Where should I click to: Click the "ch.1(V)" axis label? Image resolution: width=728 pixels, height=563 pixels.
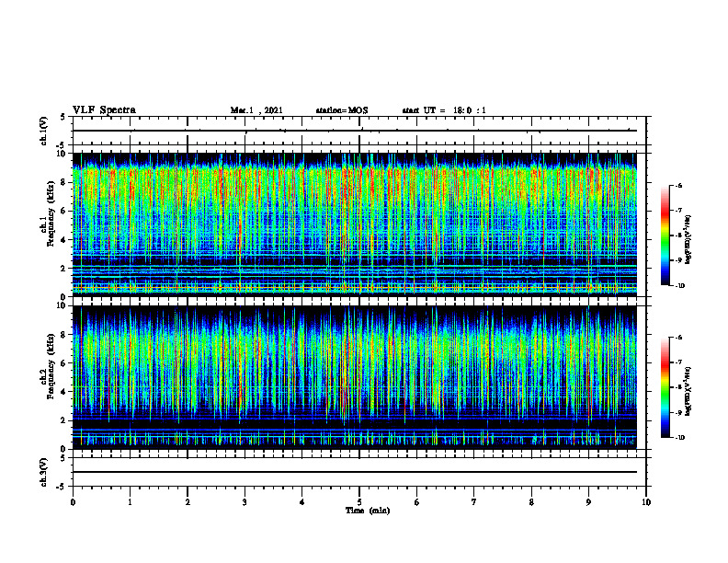[x=43, y=131]
